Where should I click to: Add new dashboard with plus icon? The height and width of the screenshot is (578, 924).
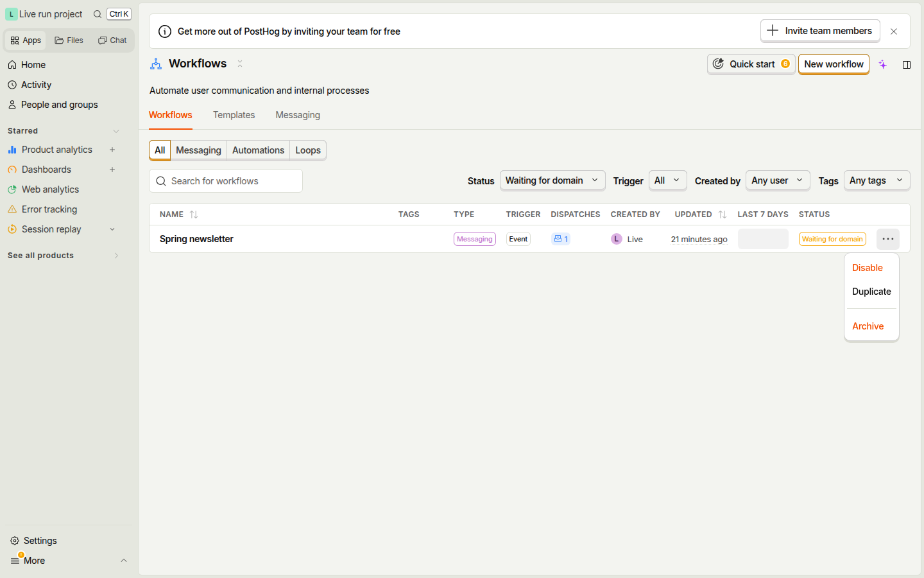pos(112,170)
